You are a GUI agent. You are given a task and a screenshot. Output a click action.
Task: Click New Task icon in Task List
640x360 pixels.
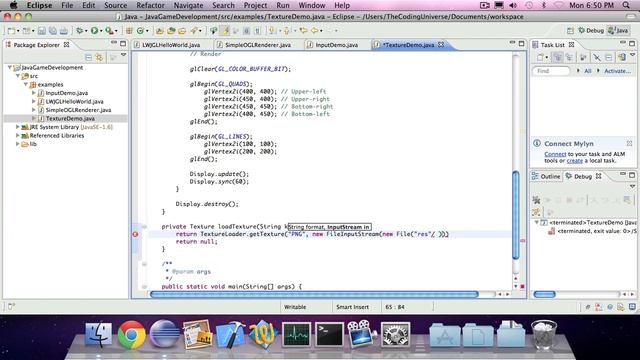pos(540,58)
